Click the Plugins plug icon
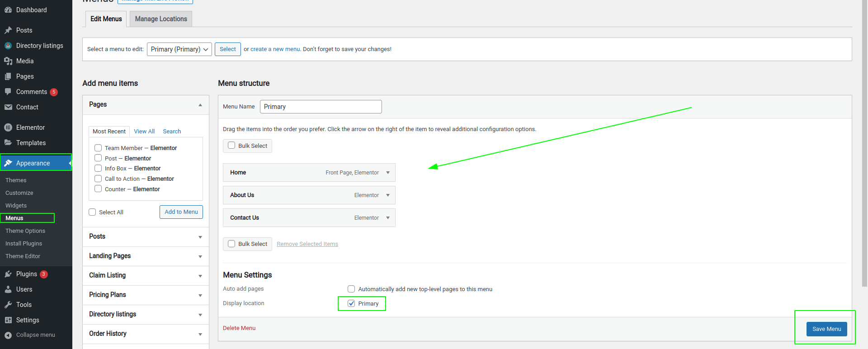Image resolution: width=868 pixels, height=349 pixels. (x=8, y=274)
